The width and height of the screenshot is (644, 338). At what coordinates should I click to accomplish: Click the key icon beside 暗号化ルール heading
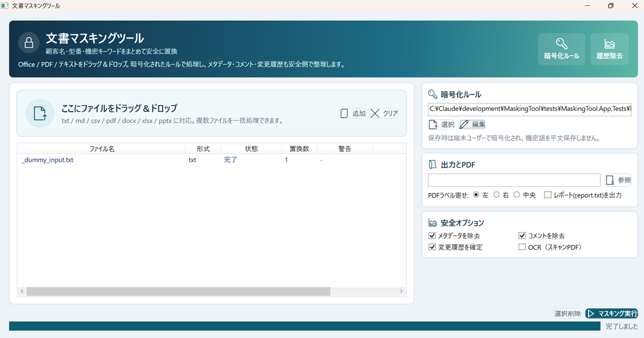[x=432, y=94]
